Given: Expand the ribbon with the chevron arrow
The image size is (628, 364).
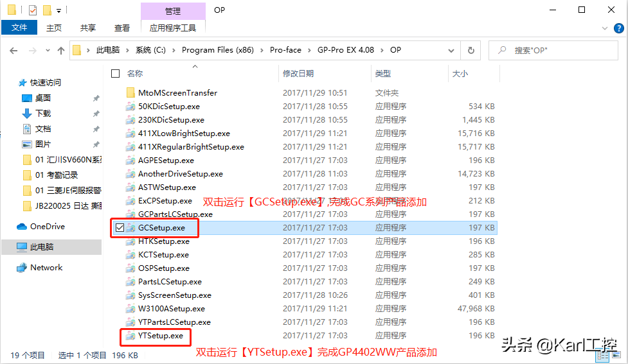Looking at the screenshot, I should tap(605, 28).
